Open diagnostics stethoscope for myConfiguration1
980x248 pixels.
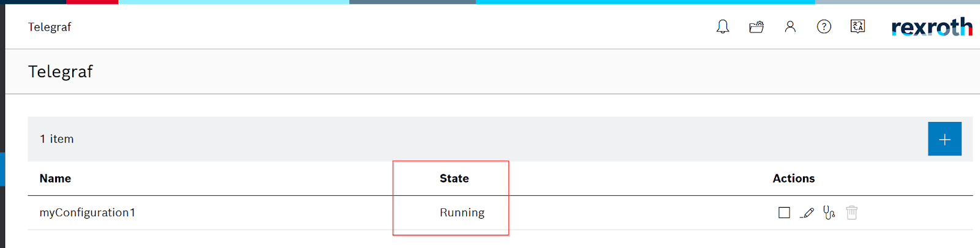point(829,212)
